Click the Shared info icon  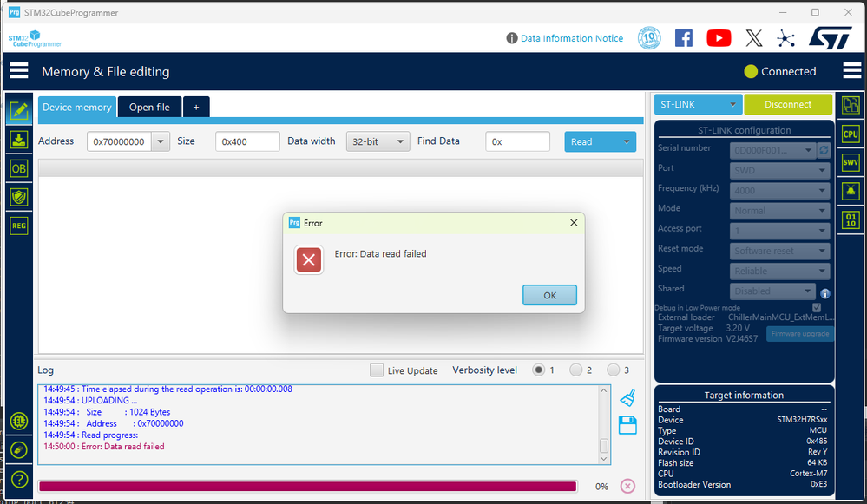tap(825, 293)
